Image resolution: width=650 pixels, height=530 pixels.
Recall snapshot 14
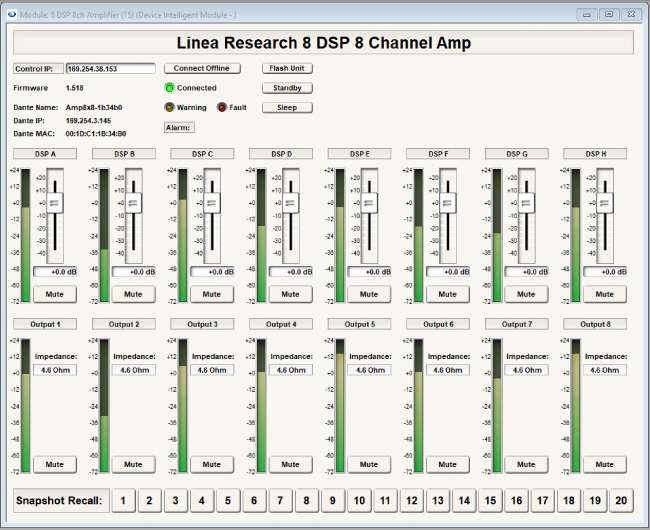pos(464,501)
